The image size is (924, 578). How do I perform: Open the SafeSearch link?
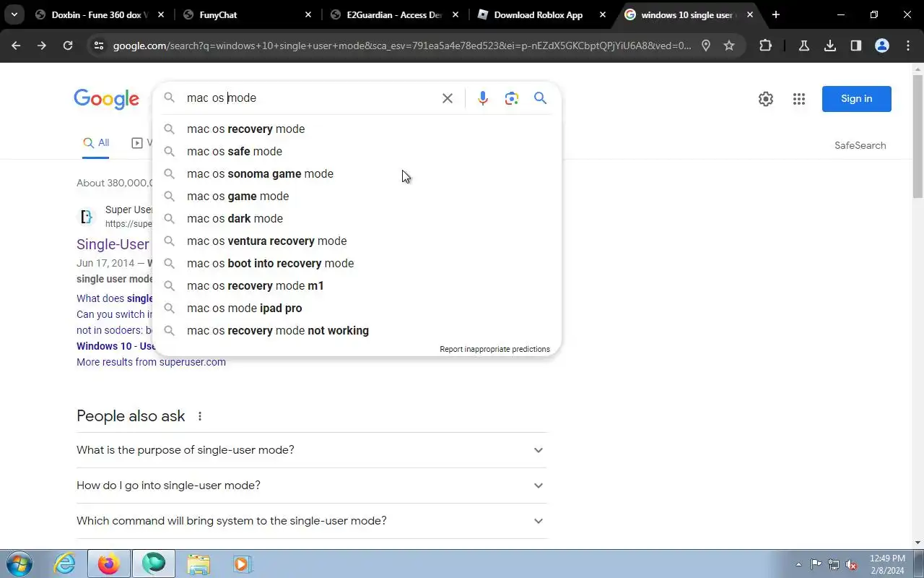tap(860, 145)
